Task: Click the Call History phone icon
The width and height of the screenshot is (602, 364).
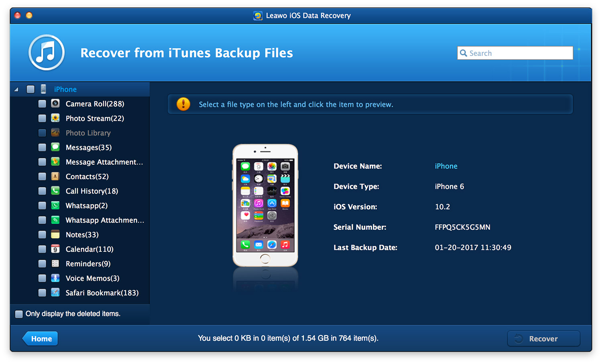Action: pos(55,190)
